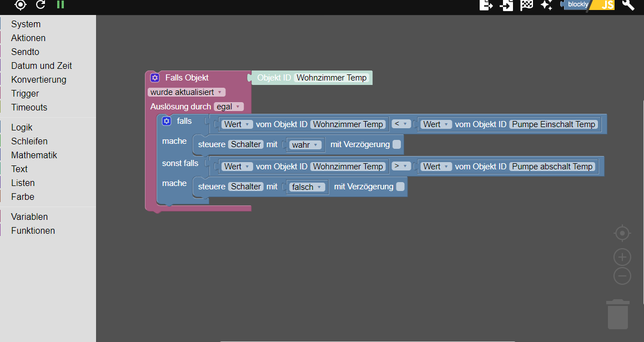Click the import blocks icon
644x342 pixels.
506,5
